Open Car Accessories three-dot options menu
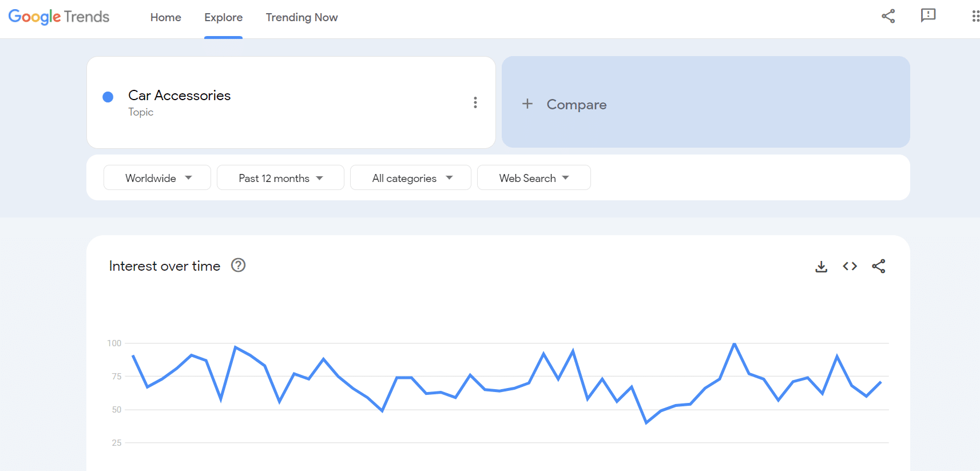Image resolution: width=980 pixels, height=471 pixels. (475, 102)
